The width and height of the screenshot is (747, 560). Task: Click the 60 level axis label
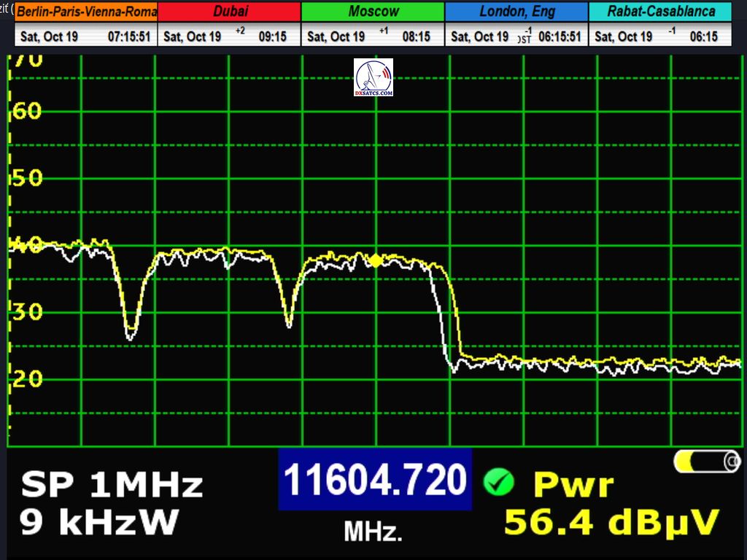(27, 112)
